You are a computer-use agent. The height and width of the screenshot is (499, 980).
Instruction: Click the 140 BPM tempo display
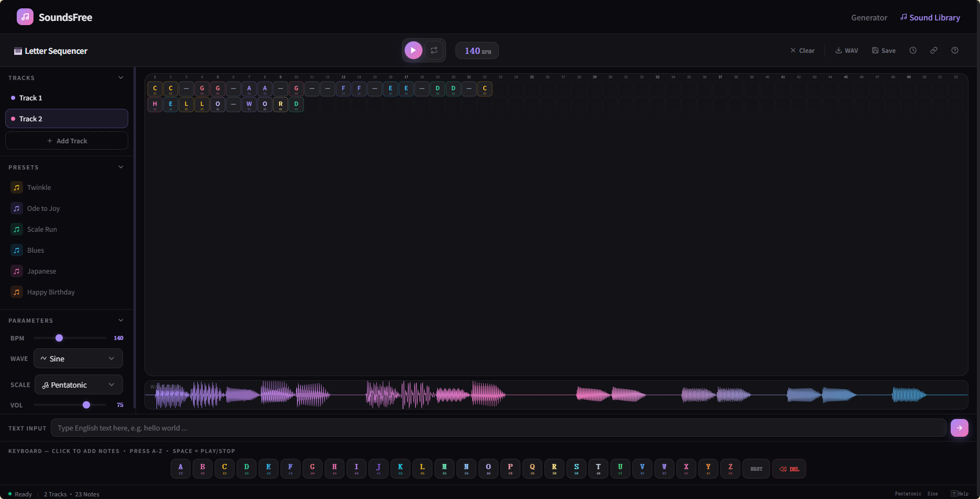477,51
